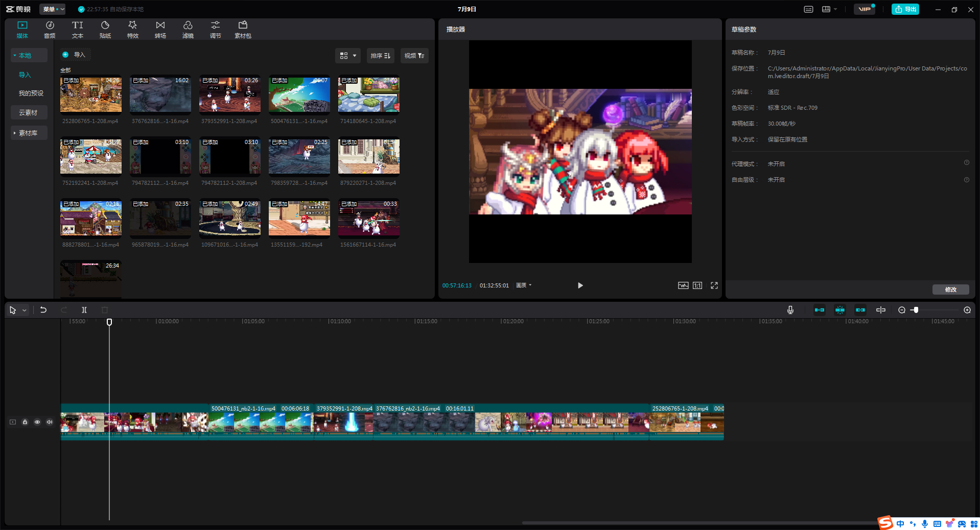
Task: Switch the IME 中 Chinese mode indicator
Action: 900,524
